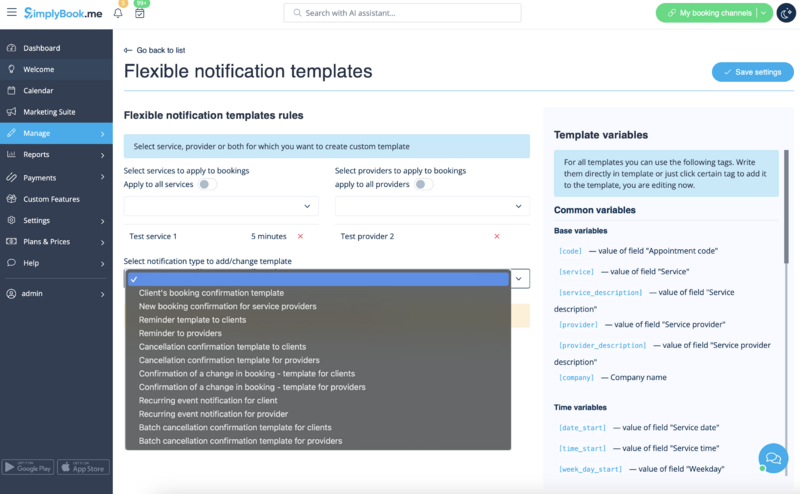Open the App Store badge
Image resolution: width=800 pixels, height=494 pixels.
[83, 467]
